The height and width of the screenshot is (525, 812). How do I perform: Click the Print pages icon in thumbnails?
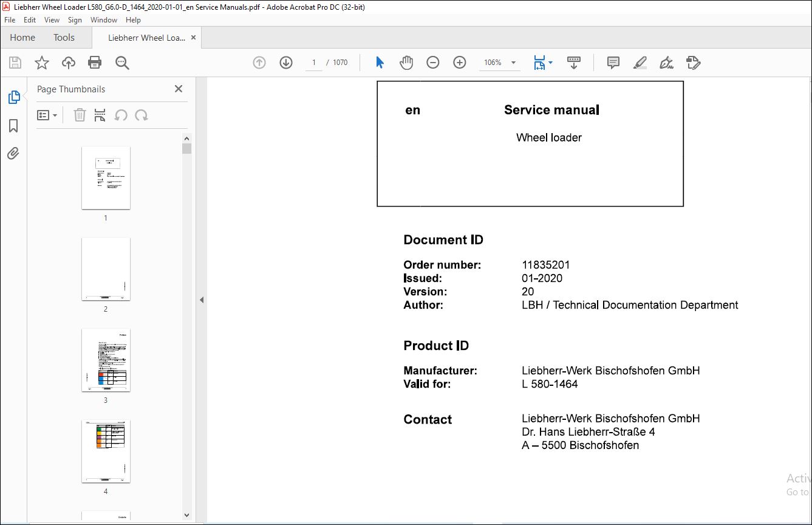(100, 115)
